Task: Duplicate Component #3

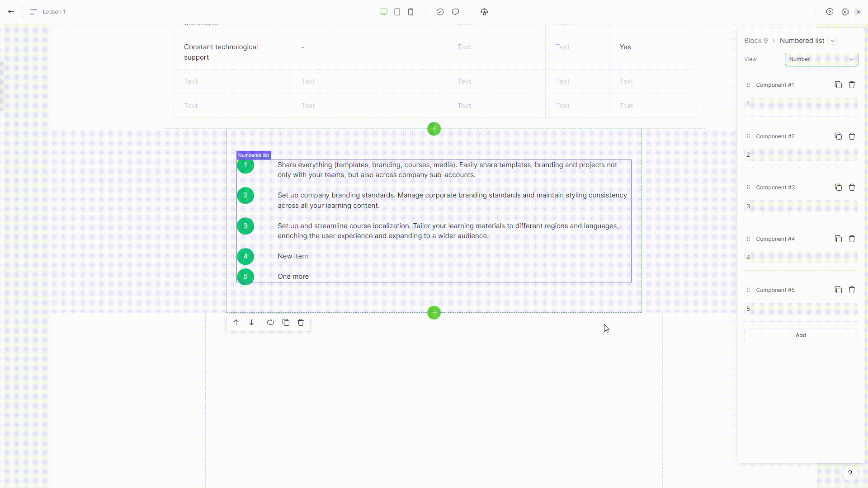Action: (838, 188)
